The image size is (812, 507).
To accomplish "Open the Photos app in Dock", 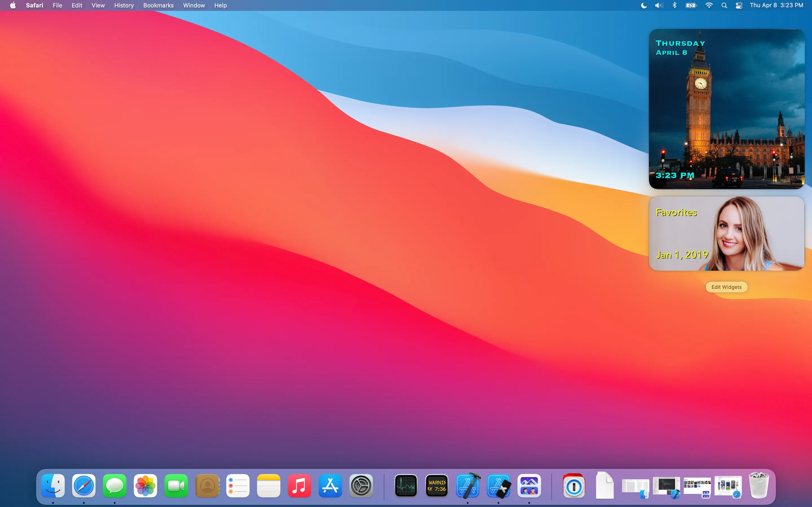I will (x=145, y=486).
